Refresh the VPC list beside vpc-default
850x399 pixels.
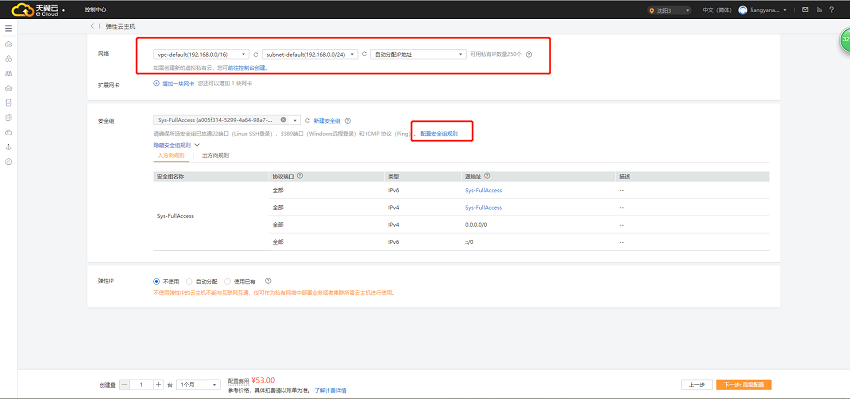(x=256, y=54)
